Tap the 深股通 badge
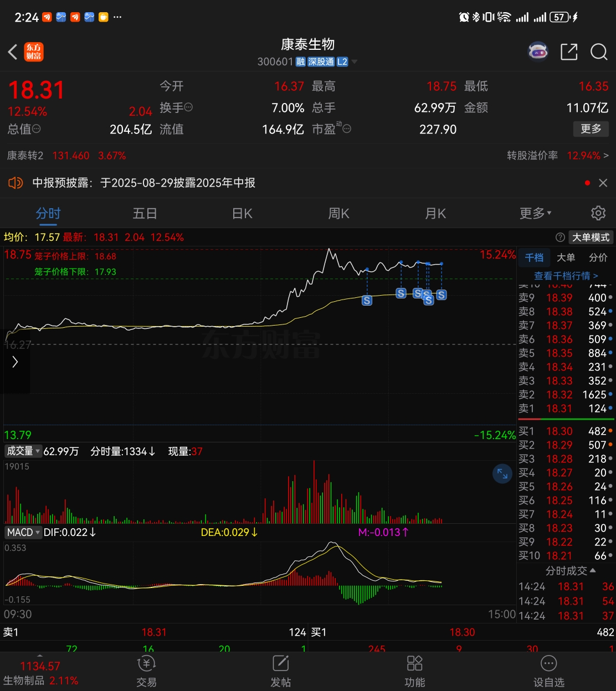 (321, 62)
